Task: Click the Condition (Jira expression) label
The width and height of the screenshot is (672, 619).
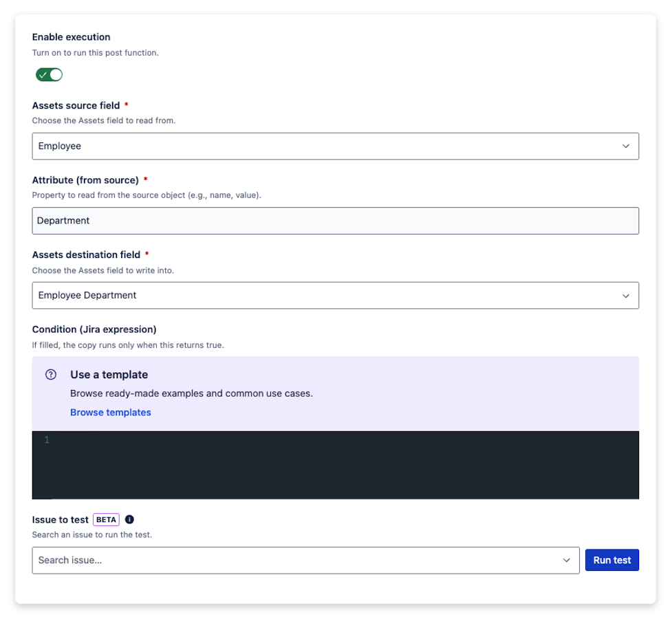Action: [94, 329]
